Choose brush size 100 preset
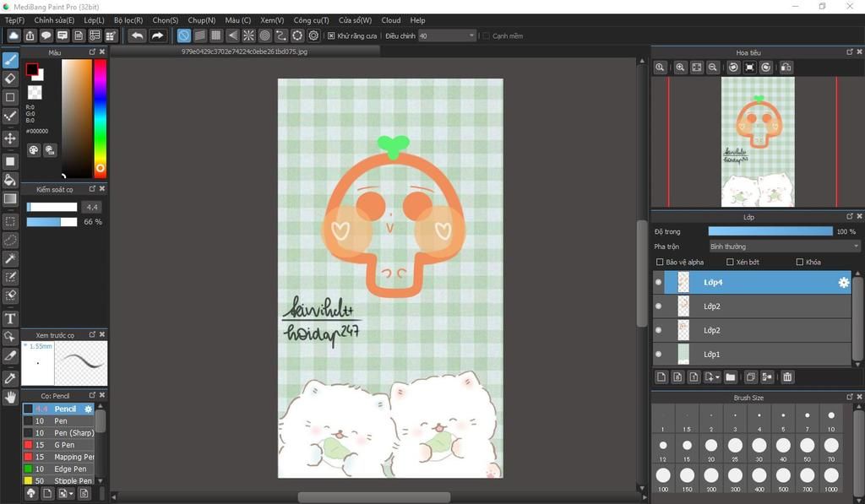This screenshot has width=865, height=504. 663,478
